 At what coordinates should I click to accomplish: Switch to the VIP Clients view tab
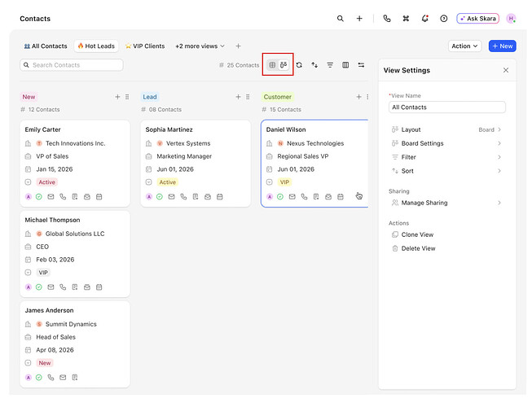[x=145, y=46]
